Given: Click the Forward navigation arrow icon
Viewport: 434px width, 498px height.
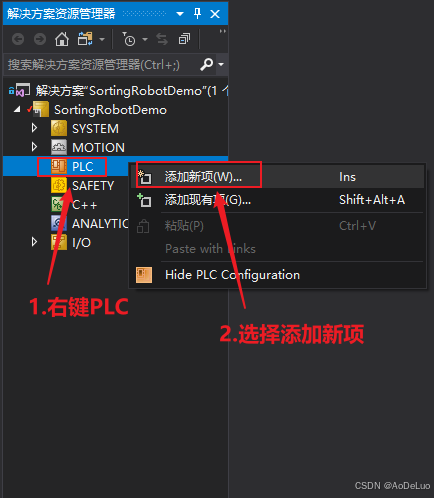Looking at the screenshot, I should pos(40,39).
